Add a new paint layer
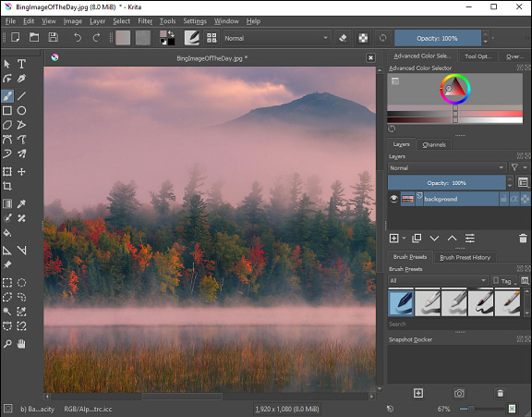The width and height of the screenshot is (532, 417). tap(393, 239)
